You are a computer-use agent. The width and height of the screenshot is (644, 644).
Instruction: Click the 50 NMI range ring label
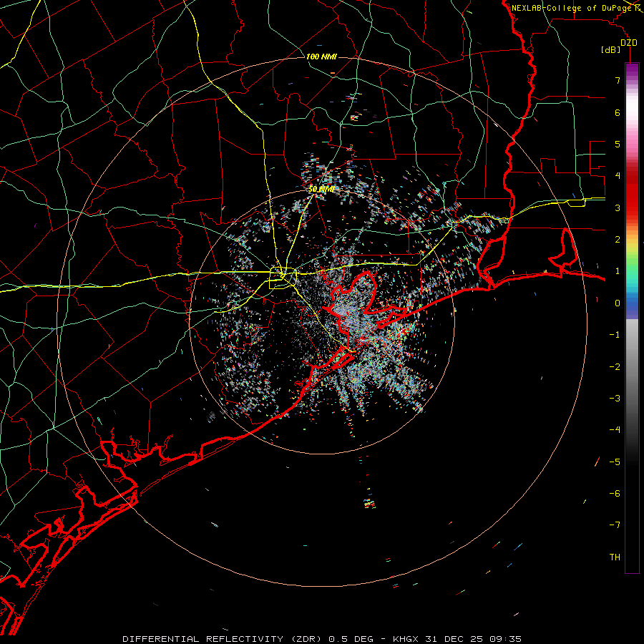tap(321, 190)
